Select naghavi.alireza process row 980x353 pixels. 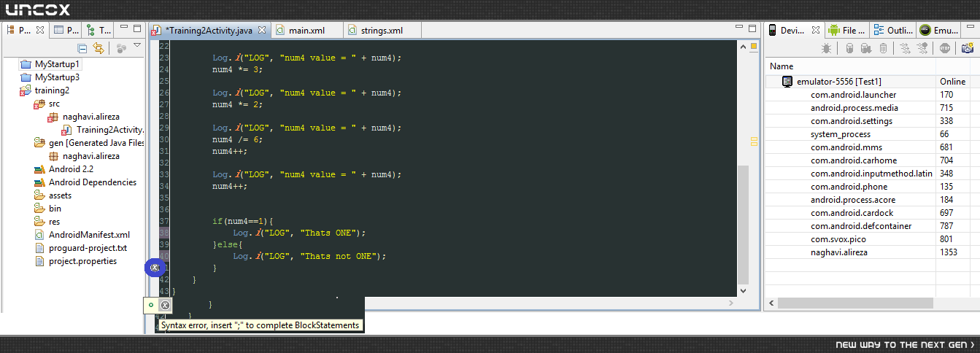click(x=873, y=252)
